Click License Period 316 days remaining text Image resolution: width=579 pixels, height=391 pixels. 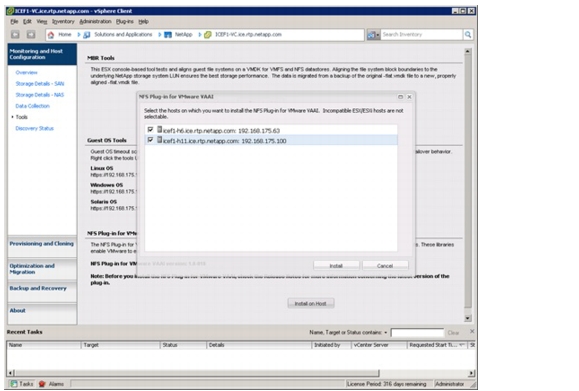tap(386, 384)
